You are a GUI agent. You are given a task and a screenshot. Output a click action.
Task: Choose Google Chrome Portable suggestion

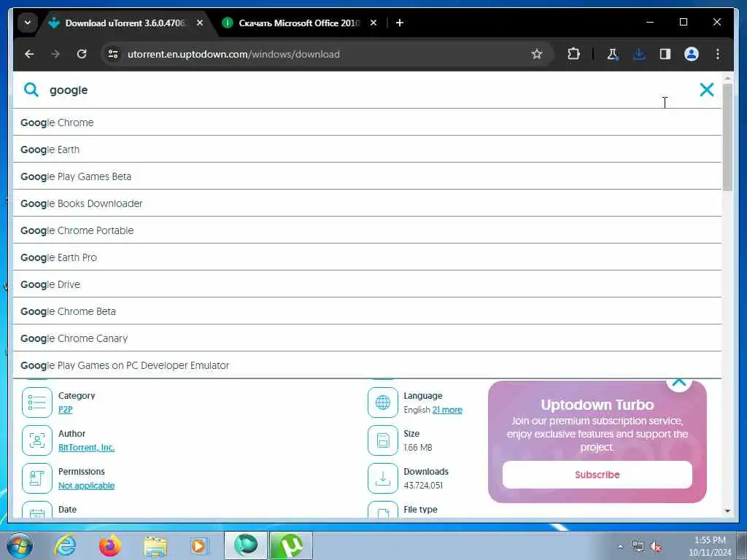(367, 230)
